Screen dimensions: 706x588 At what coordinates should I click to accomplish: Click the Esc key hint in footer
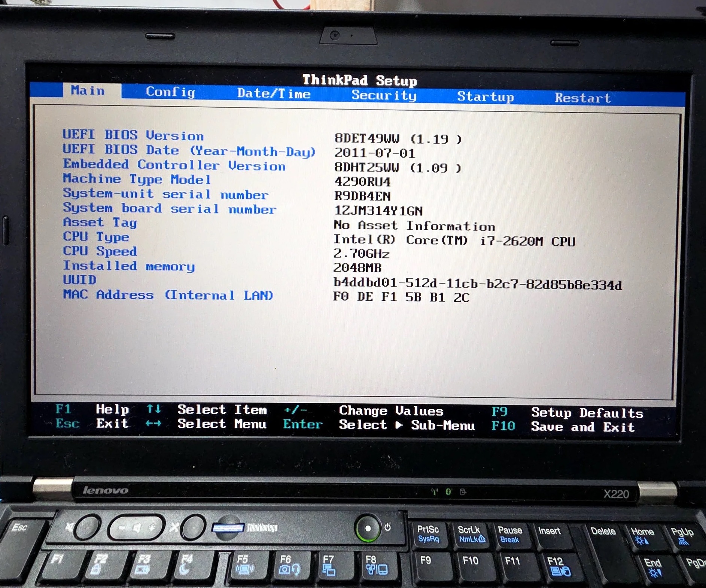tap(67, 423)
